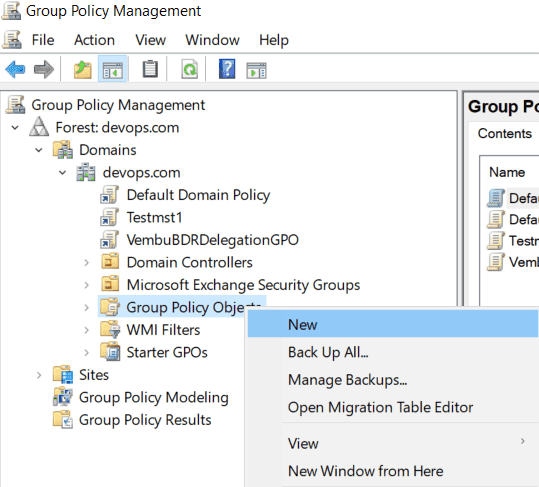Click the Group Policy Objects folder icon
The image size is (539, 487).
(x=110, y=307)
